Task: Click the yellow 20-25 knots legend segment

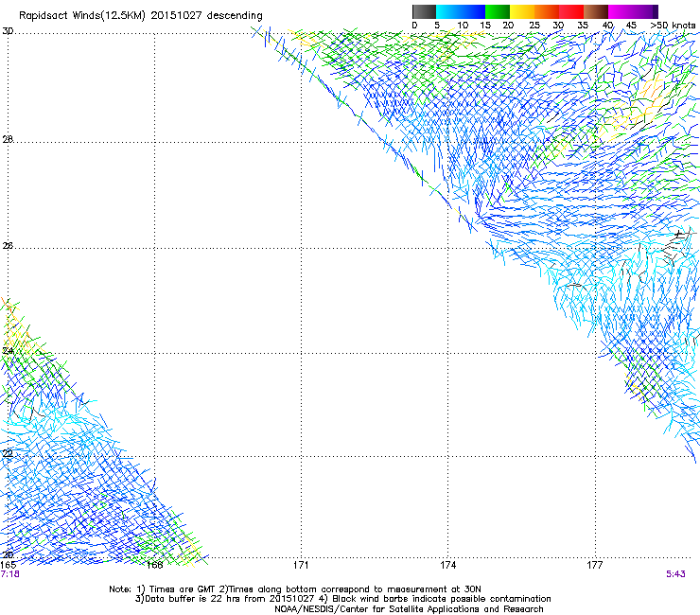Action: [522, 11]
